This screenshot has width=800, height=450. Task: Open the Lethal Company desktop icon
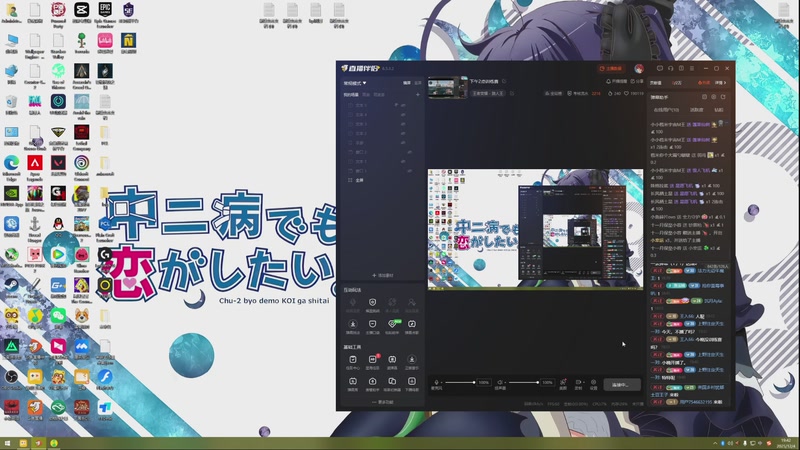pyautogui.click(x=81, y=137)
